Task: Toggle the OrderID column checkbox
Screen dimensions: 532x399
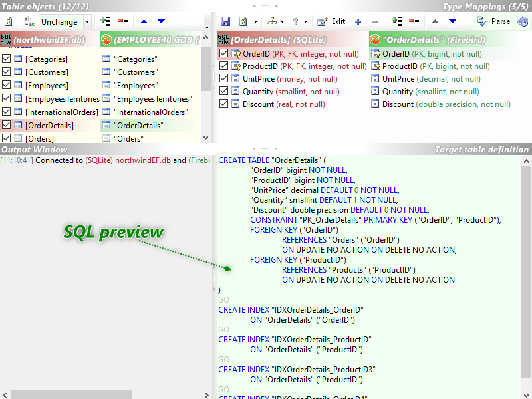Action: pyautogui.click(x=223, y=53)
